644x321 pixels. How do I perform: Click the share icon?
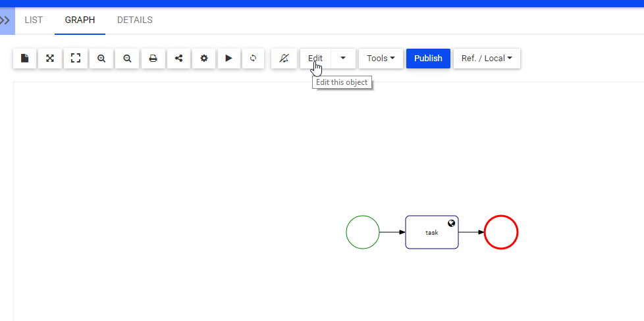click(178, 59)
